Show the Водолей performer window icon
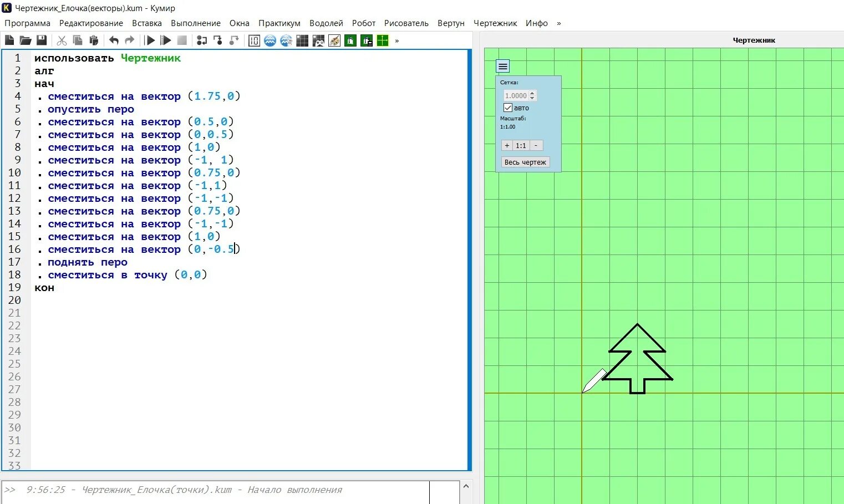 coord(270,40)
